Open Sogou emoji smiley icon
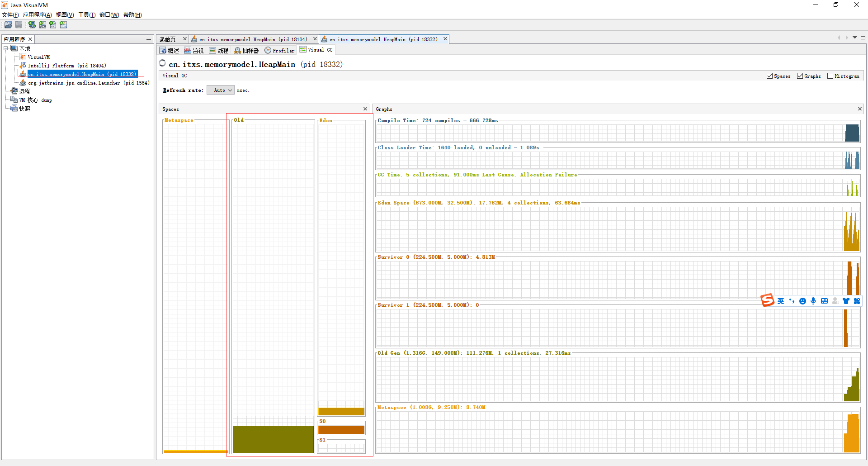Viewport: 868px width, 466px height. coord(802,301)
